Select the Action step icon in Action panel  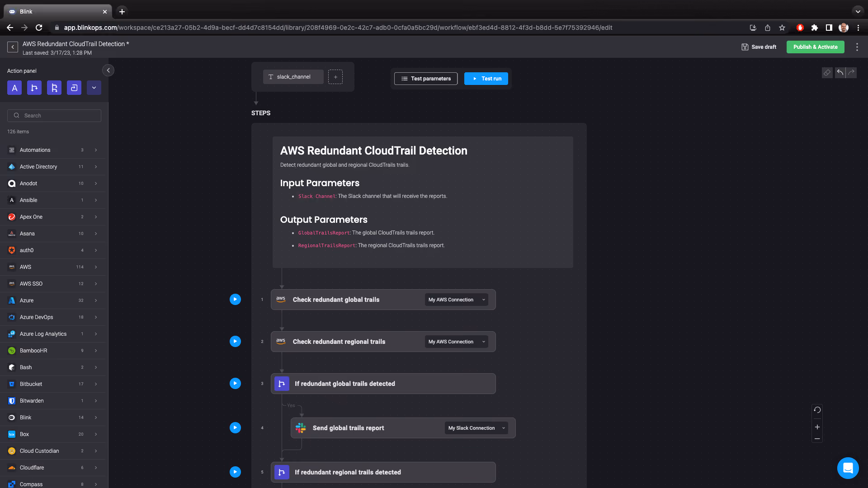(x=14, y=88)
